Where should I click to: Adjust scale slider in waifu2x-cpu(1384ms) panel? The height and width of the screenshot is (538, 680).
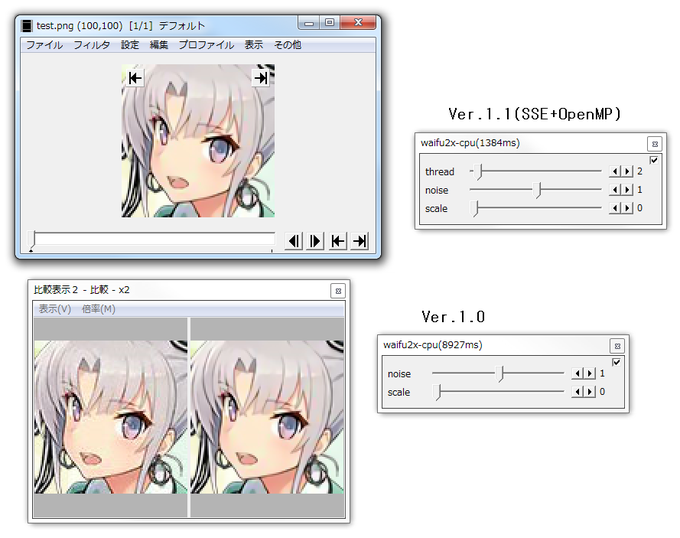tap(536, 208)
